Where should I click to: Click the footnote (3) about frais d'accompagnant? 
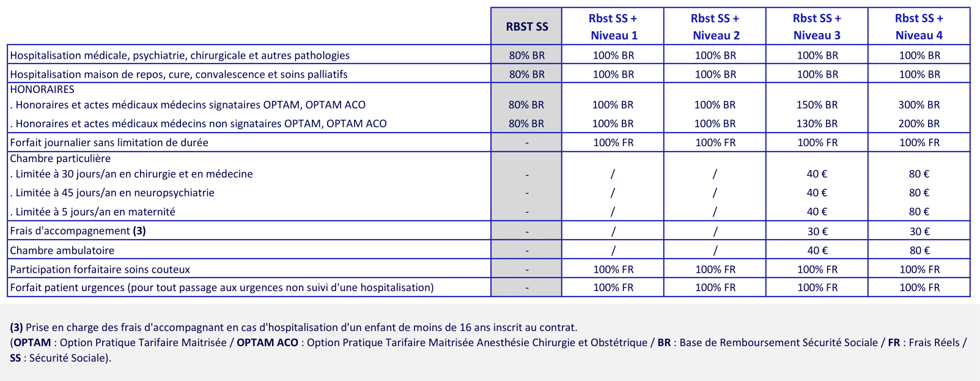tap(293, 327)
